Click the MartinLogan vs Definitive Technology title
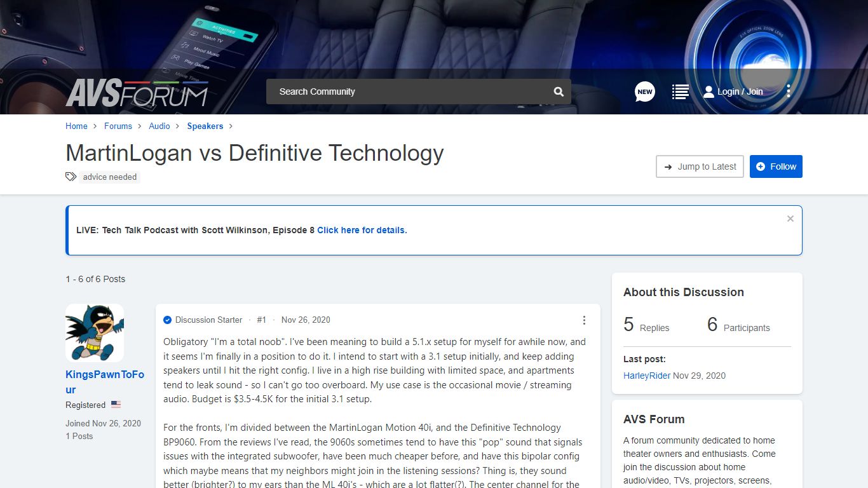868x488 pixels. coord(255,153)
